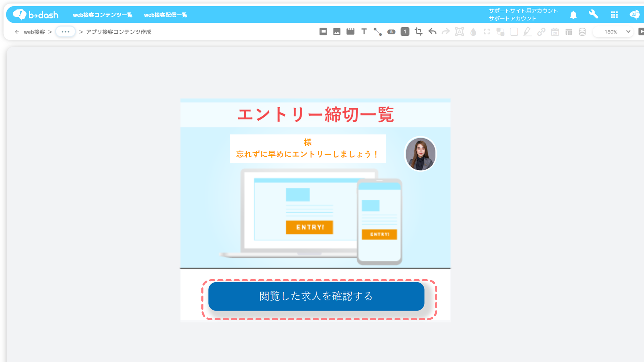Redo the last action
Viewport: 644px width, 362px height.
[446, 32]
